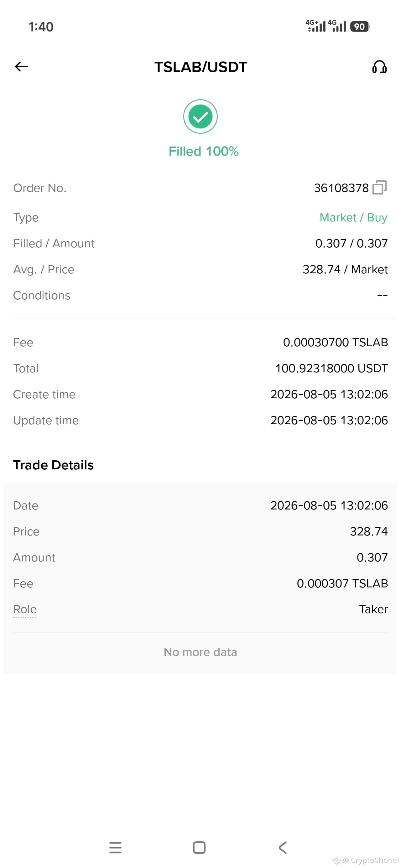
Task: Tap the Filled 100% status text
Action: click(x=203, y=151)
